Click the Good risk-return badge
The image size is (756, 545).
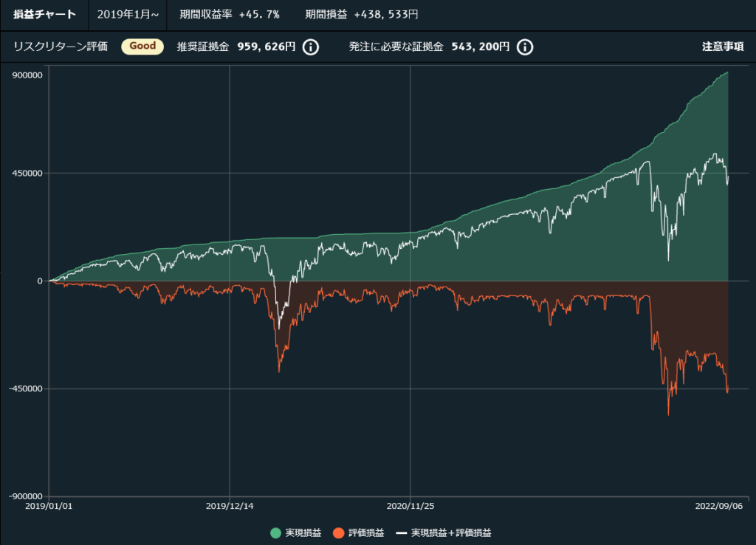pyautogui.click(x=142, y=46)
